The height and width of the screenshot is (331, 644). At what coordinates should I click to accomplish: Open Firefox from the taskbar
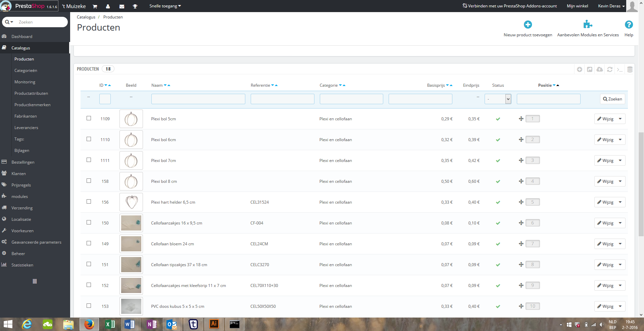89,324
